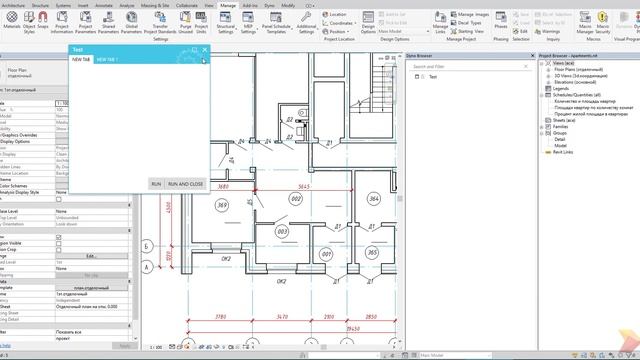Click the Purge Unused tool
This screenshot has height=360, width=640.
click(x=185, y=22)
